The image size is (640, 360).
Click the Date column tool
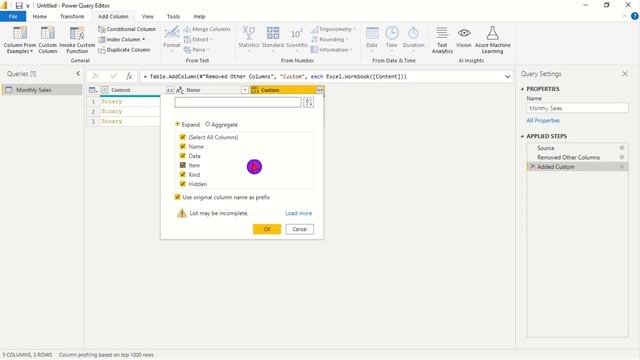tap(372, 38)
